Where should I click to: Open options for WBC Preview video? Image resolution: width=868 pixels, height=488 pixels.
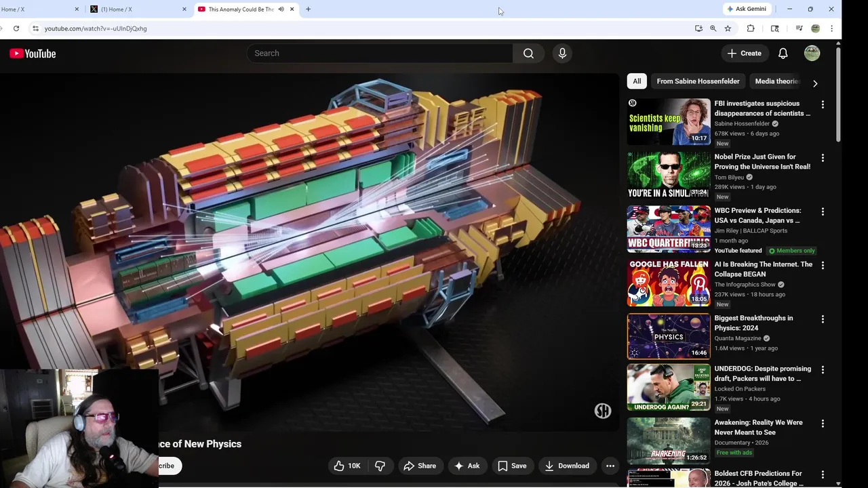click(823, 211)
